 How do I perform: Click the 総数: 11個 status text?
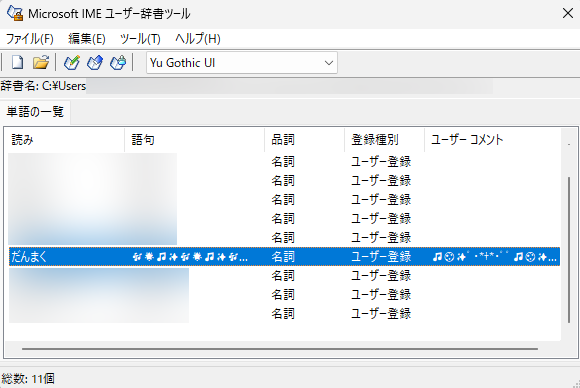[28, 378]
